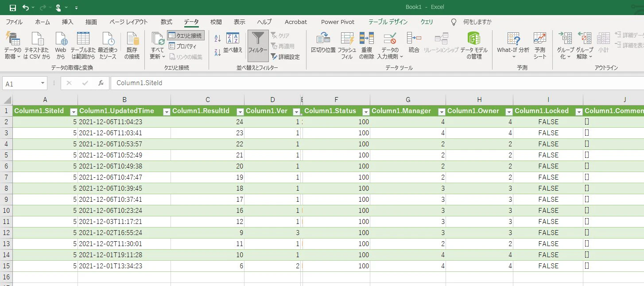644x286 pixels.
Task: Sort descending with the Z-A icon
Action: click(217, 53)
